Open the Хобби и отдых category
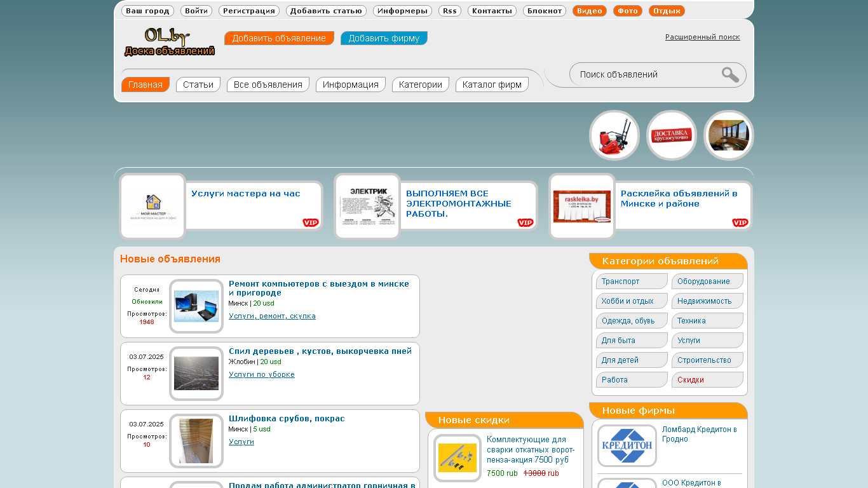Viewport: 868px width, 488px height. [632, 301]
